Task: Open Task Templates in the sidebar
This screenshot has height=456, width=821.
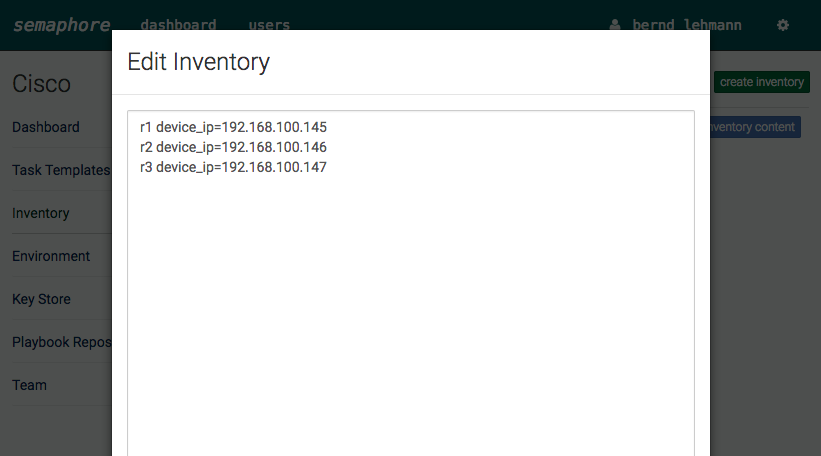Action: point(61,170)
